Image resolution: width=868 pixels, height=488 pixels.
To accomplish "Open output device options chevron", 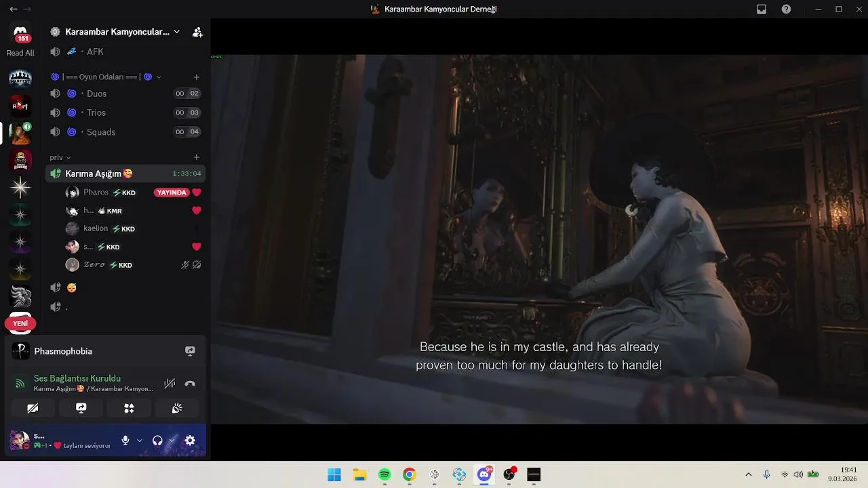I will pos(172,441).
